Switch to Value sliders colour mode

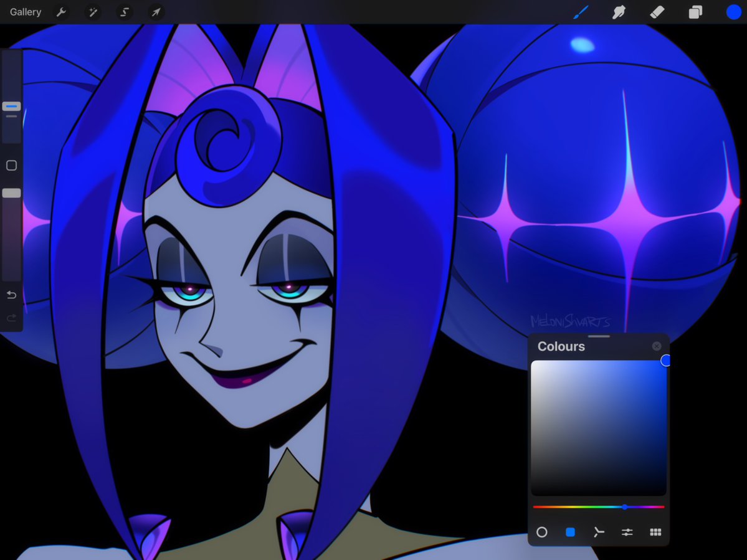pyautogui.click(x=627, y=532)
